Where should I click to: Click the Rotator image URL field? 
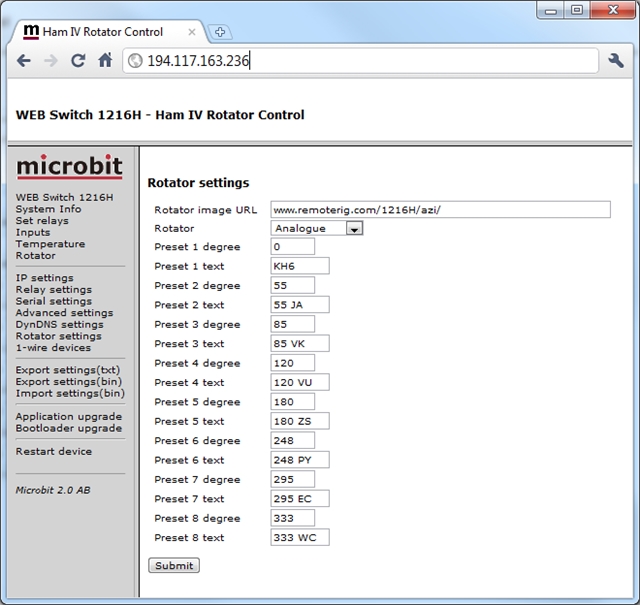[440, 209]
